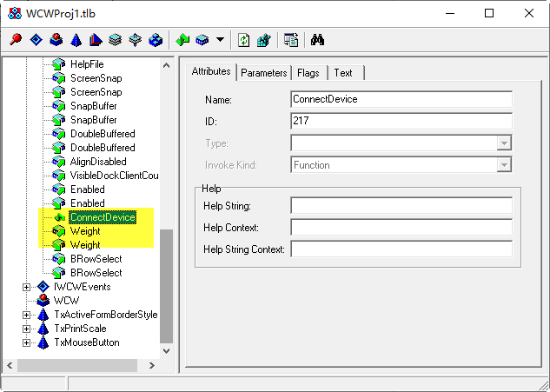Select the HelpFile property in the tree

[87, 64]
